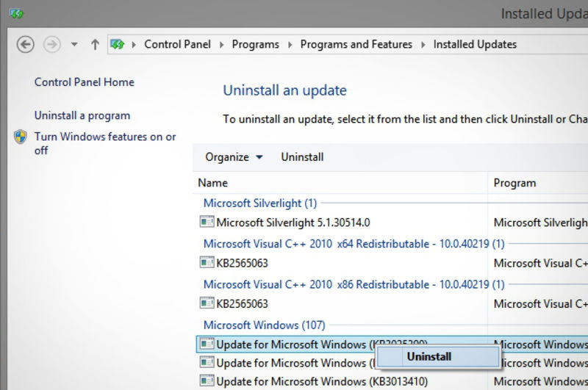Select Update for Microsoft Windows (KB3013410)
The width and height of the screenshot is (588, 390).
(x=322, y=381)
